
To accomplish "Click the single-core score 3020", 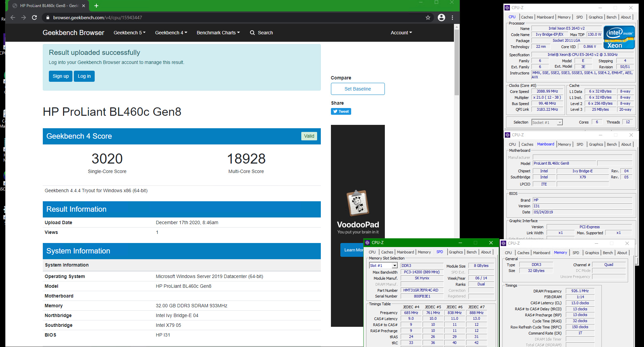I will 107,159.
